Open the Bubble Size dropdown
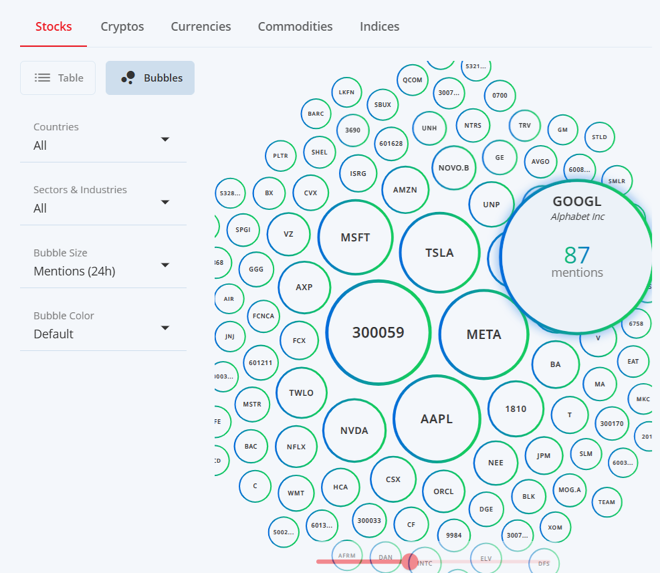The height and width of the screenshot is (573, 660). coord(103,264)
